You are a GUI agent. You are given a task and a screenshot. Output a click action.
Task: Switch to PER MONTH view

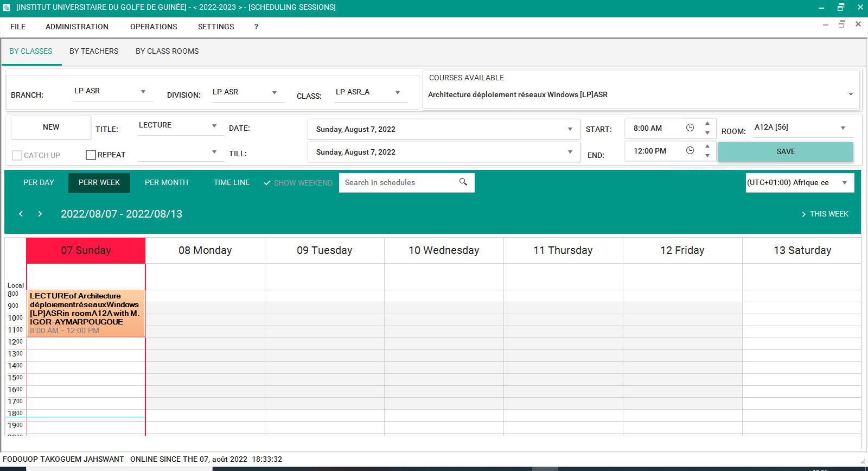pos(167,182)
